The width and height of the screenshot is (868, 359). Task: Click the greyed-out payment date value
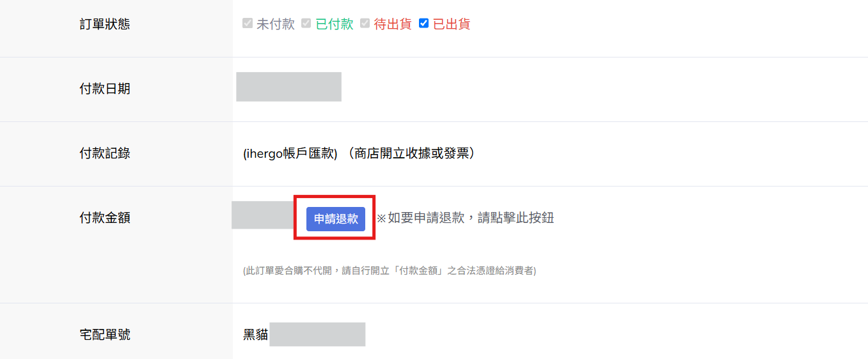tap(288, 87)
